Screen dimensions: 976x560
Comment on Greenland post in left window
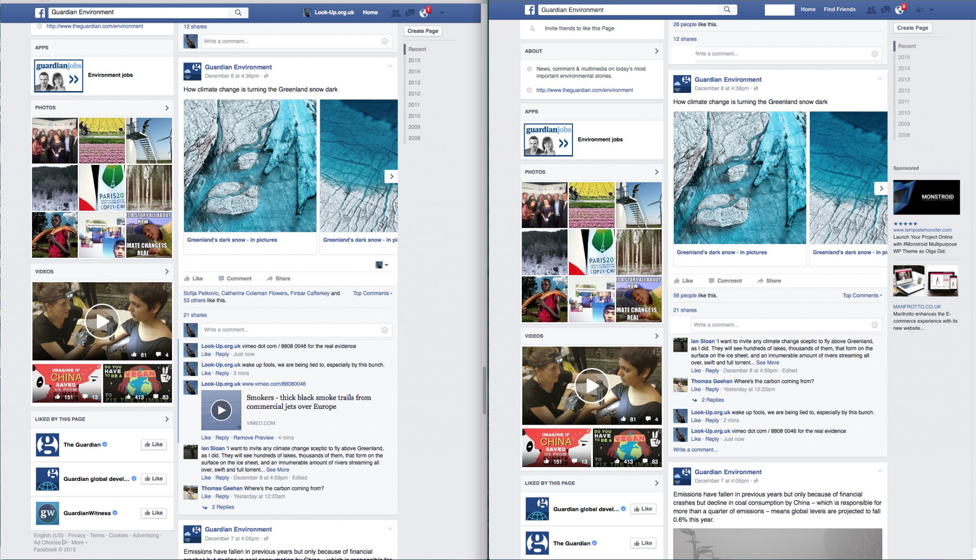click(x=235, y=279)
